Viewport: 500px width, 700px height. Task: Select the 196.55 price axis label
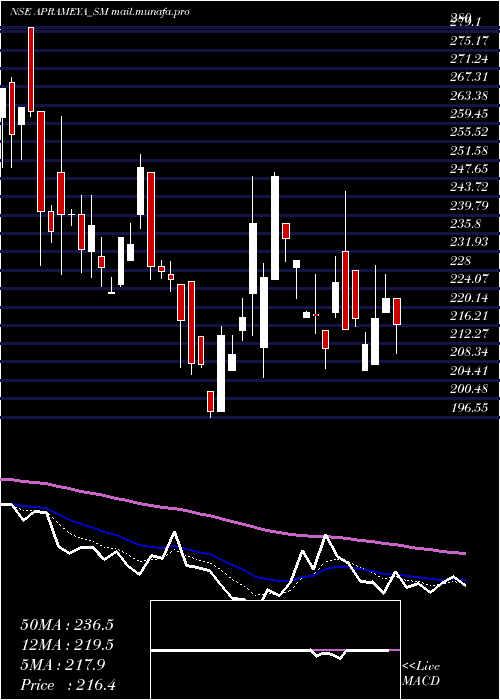tap(470, 407)
